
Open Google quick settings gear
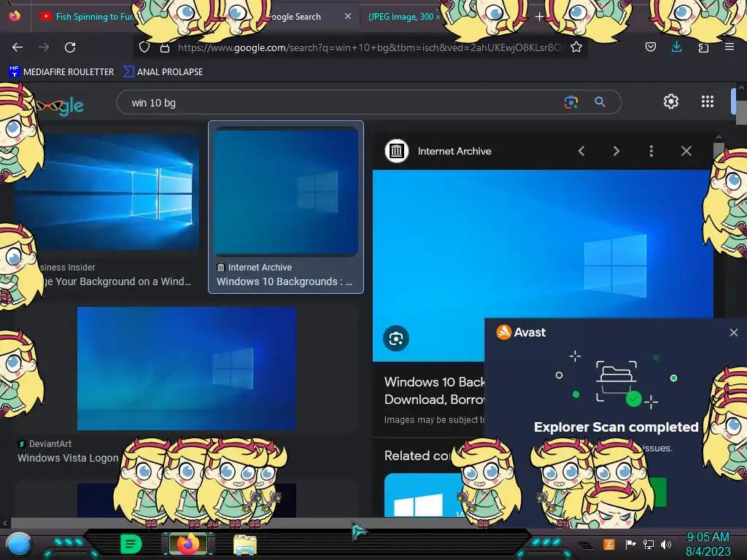(x=671, y=101)
